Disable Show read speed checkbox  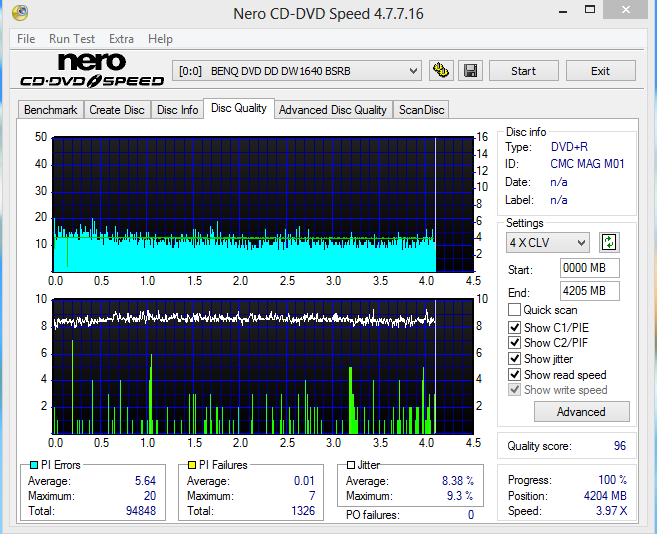click(x=514, y=374)
